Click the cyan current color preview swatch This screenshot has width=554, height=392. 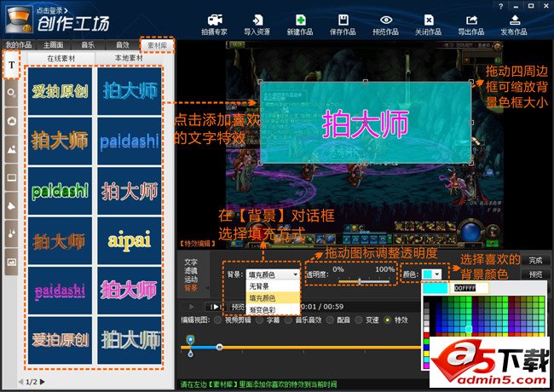click(436, 288)
